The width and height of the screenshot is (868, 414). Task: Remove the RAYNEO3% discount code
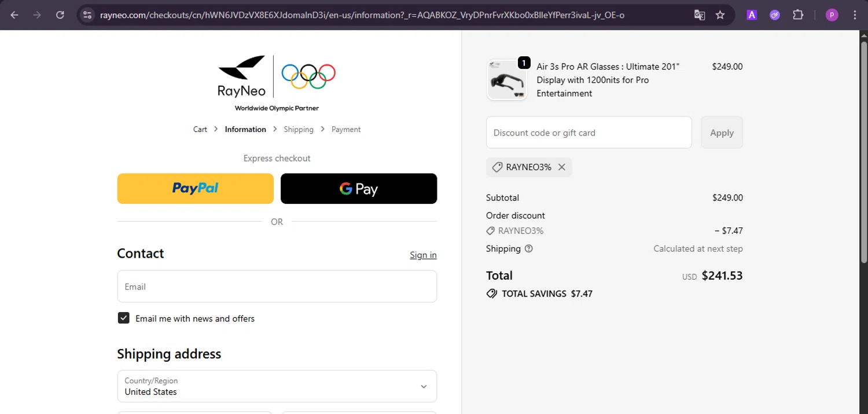pyautogui.click(x=561, y=167)
